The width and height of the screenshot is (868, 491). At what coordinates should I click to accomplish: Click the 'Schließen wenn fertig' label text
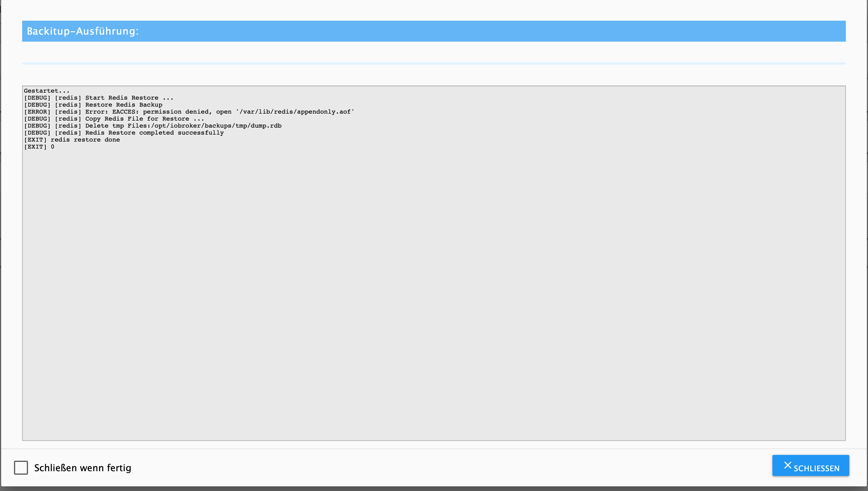[83, 468]
